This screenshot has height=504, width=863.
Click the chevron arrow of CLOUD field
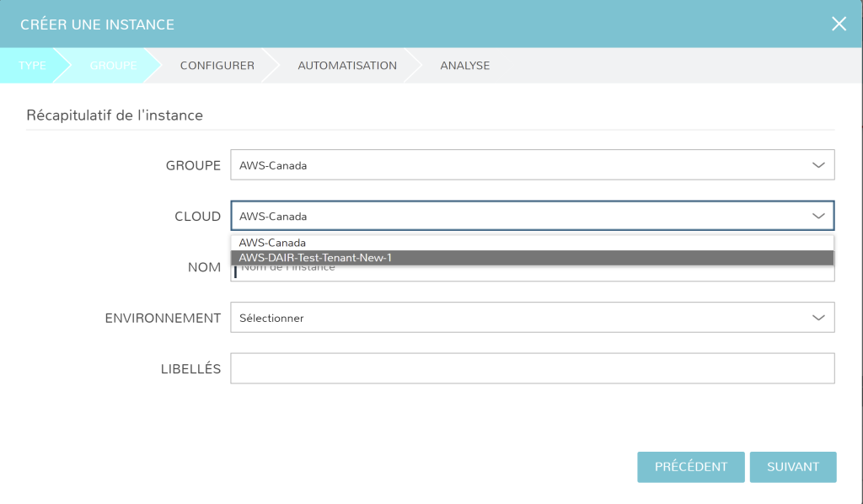[817, 216]
